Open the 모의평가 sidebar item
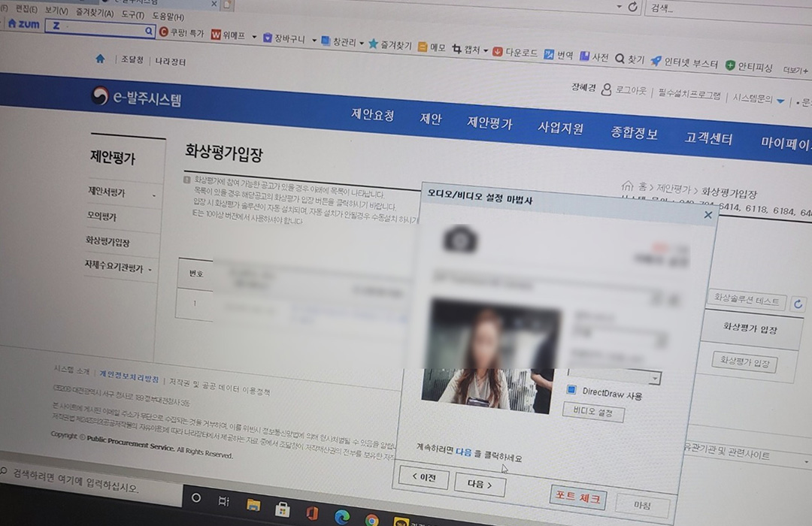This screenshot has width=812, height=526. tap(102, 216)
